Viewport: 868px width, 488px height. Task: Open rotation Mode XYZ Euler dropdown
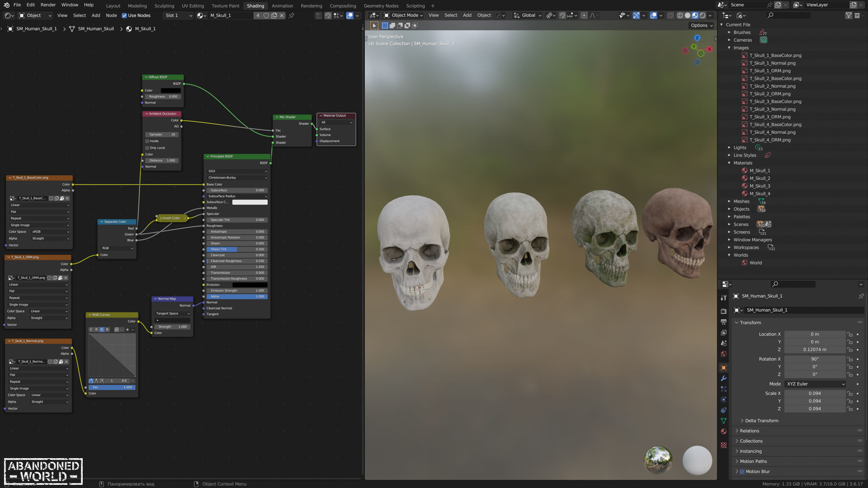tap(815, 384)
